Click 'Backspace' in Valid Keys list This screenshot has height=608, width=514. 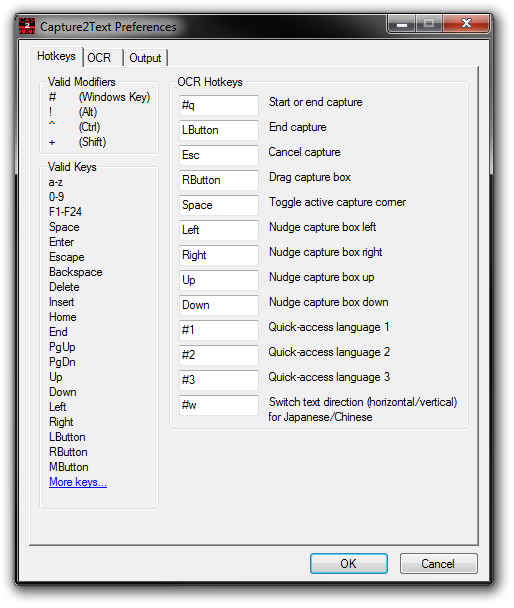[76, 272]
